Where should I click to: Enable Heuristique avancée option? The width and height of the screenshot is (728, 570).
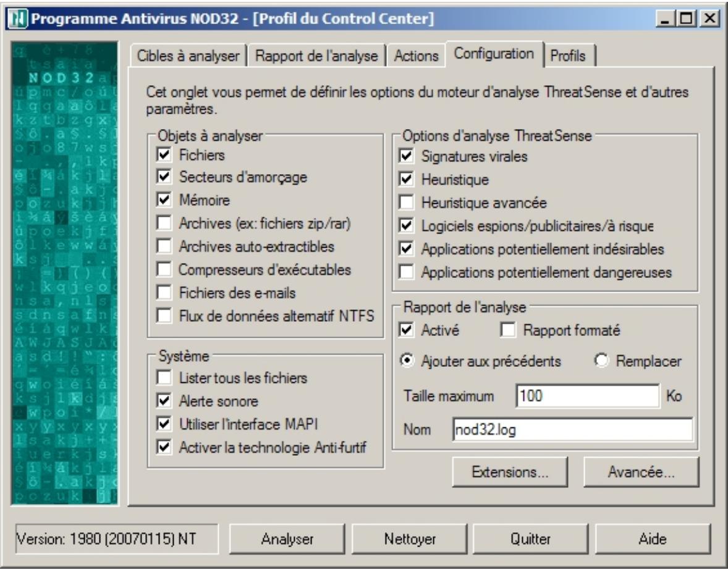tap(406, 202)
